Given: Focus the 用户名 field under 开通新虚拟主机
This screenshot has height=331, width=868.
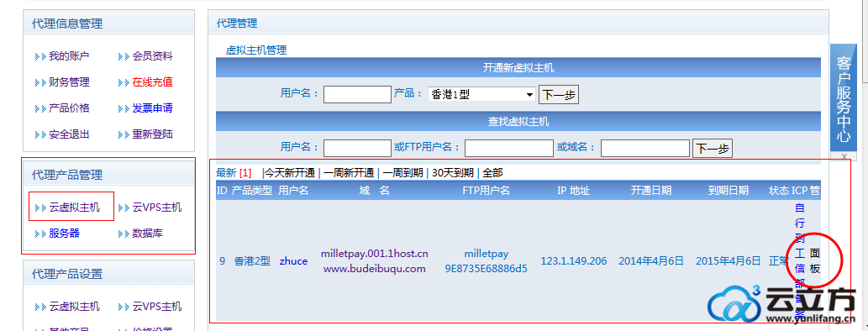Looking at the screenshot, I should (357, 94).
